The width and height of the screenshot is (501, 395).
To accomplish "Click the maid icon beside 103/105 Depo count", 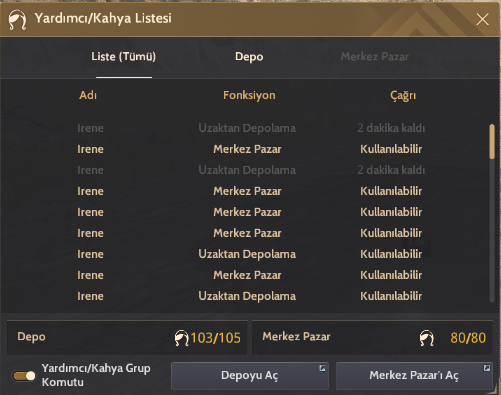I will point(181,338).
